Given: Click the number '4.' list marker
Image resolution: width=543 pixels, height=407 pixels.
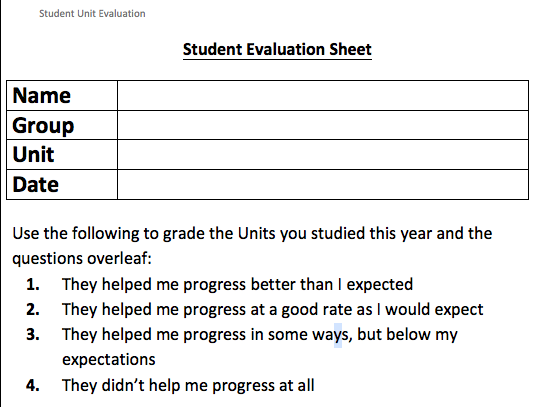Looking at the screenshot, I should coord(33,385).
